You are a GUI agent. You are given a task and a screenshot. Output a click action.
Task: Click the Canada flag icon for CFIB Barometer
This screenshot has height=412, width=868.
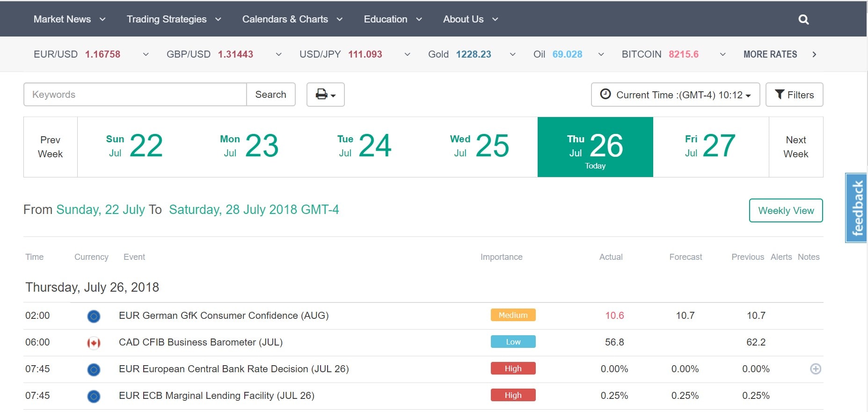pyautogui.click(x=94, y=343)
